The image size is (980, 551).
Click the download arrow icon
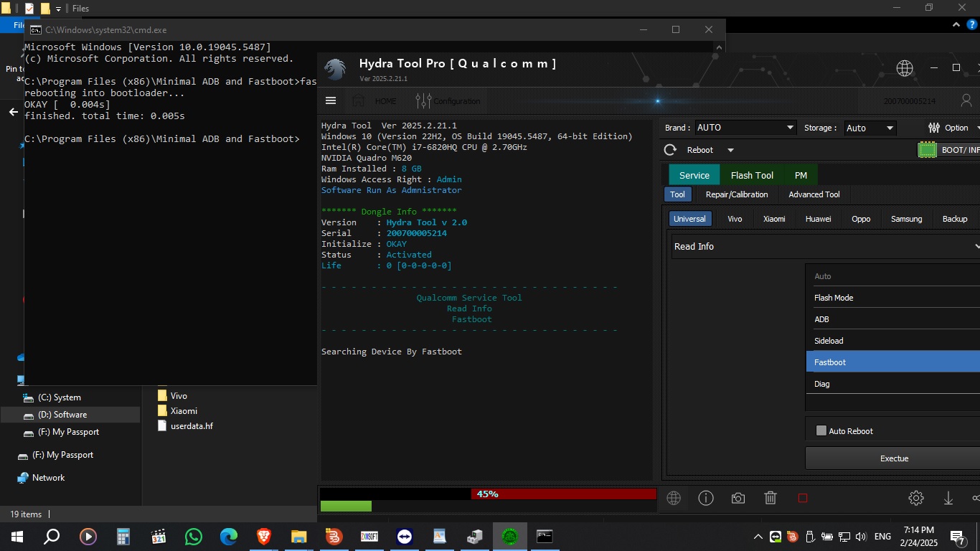click(x=948, y=498)
